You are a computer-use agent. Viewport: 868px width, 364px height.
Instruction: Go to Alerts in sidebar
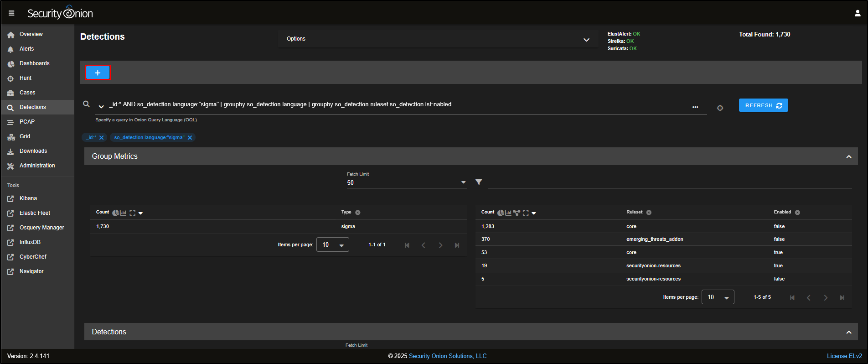26,49
